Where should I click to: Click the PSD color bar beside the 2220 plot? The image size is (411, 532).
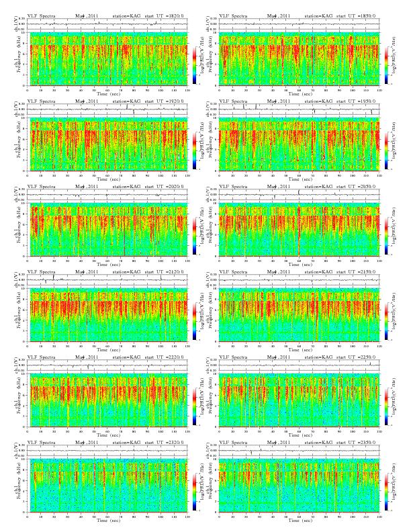point(194,406)
